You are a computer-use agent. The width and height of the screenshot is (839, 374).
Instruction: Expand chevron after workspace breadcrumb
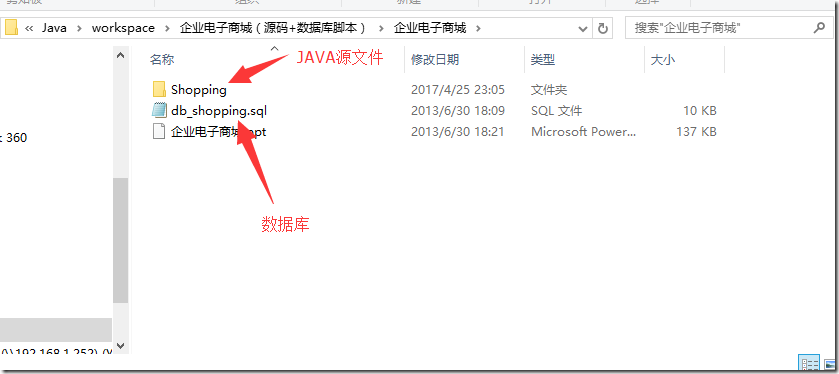tap(167, 28)
